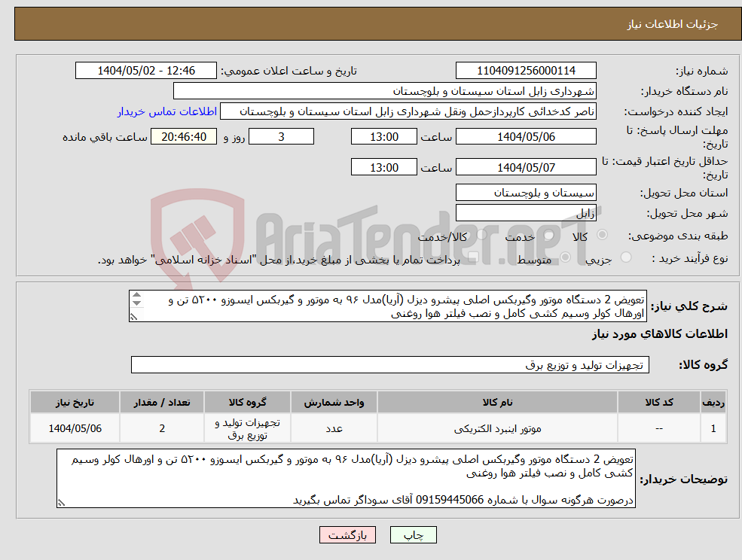This screenshot has height=560, width=742.
Task: Select the خدمت radio button
Action: pyautogui.click(x=548, y=235)
